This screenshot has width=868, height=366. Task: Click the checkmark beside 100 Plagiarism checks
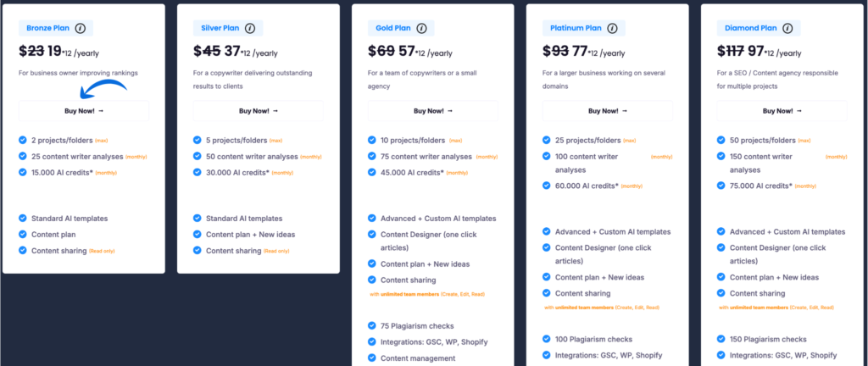547,339
